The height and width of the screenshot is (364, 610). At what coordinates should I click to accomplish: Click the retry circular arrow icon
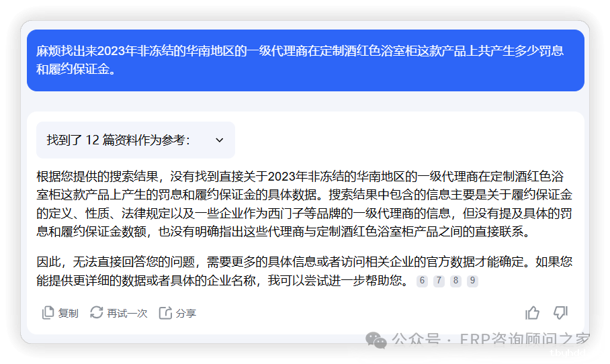click(97, 312)
